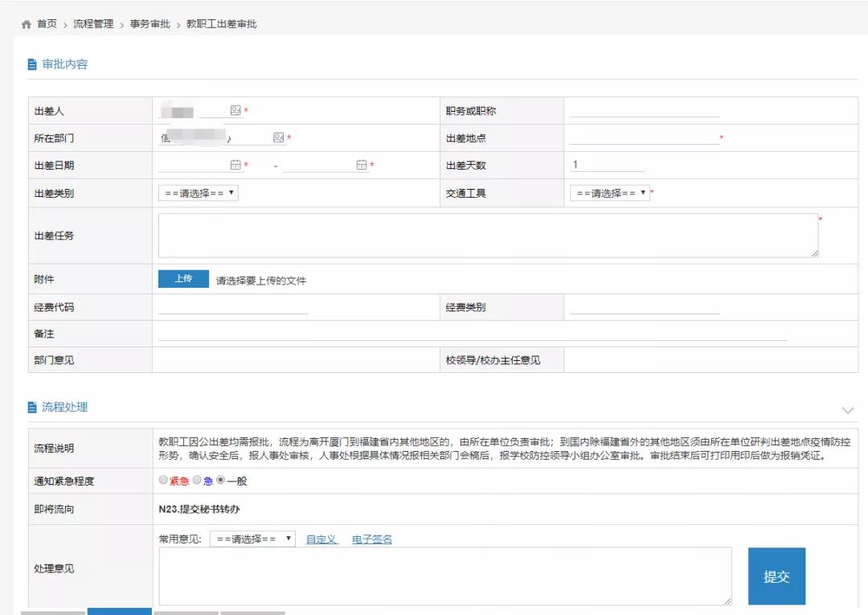The image size is (868, 615).
Task: Open the 交通工具 dropdown
Action: (609, 193)
